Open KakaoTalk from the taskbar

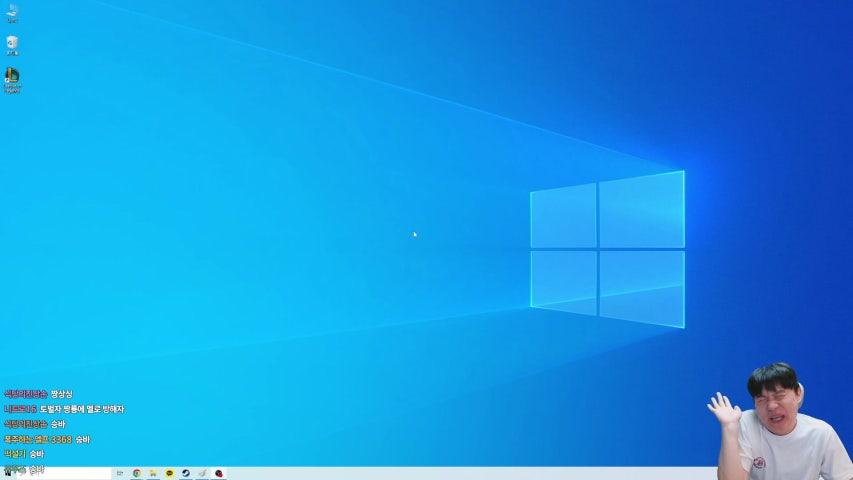169,473
